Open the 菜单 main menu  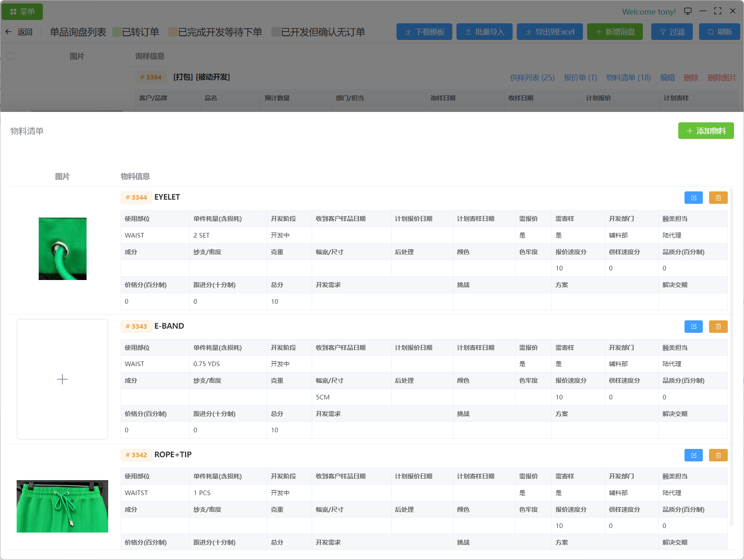(x=22, y=12)
